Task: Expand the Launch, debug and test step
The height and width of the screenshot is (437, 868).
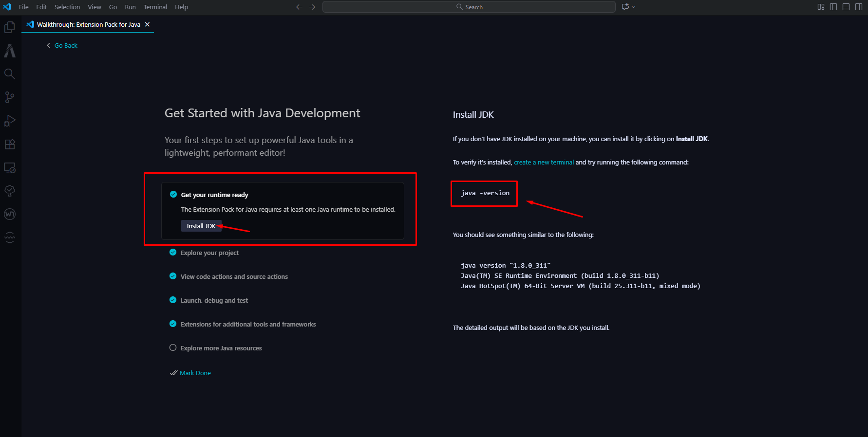Action: 214,300
